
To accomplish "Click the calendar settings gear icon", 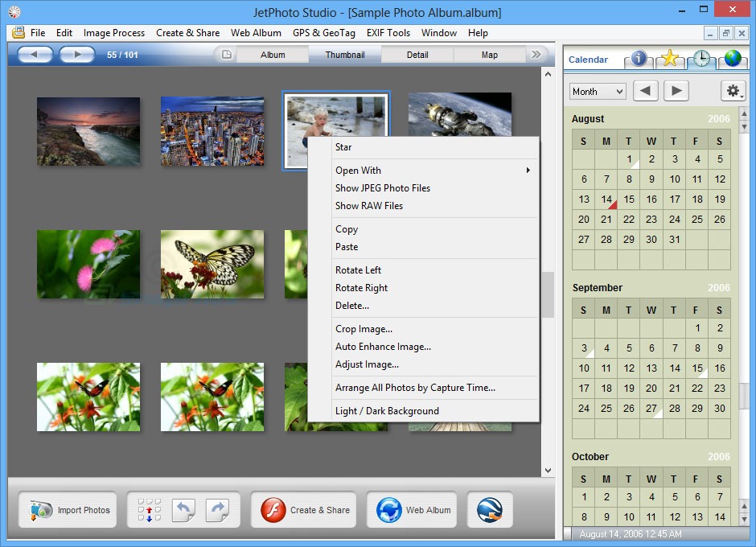I will click(x=733, y=91).
